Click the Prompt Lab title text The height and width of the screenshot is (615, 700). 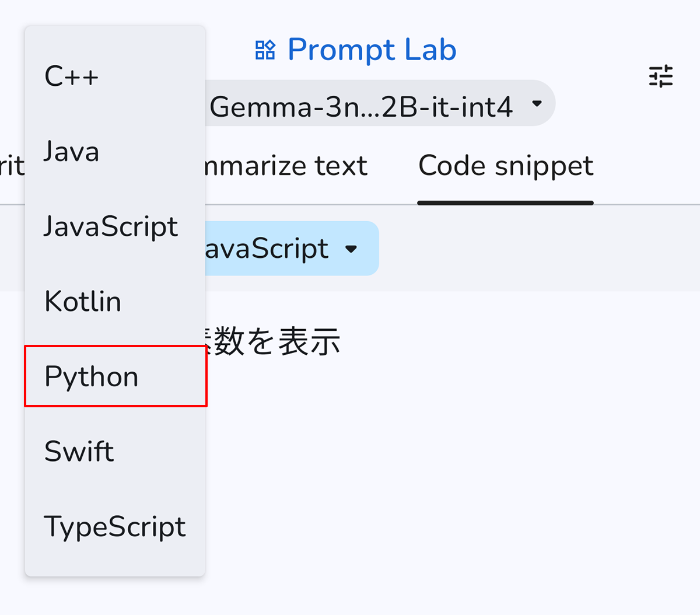point(372,50)
